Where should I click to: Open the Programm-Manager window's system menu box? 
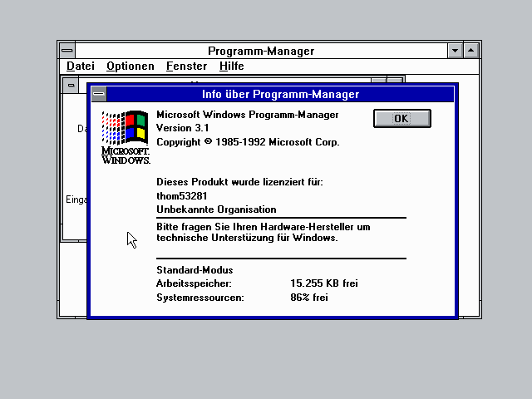click(x=66, y=51)
